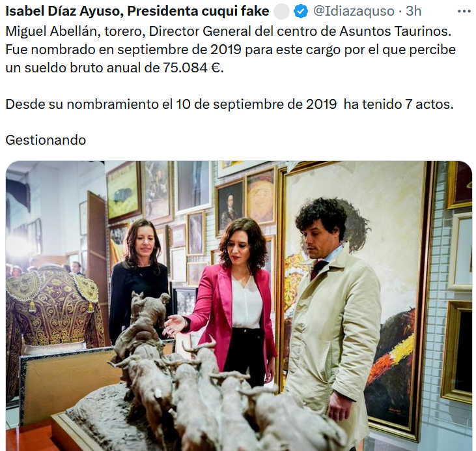Click the word Gestionando
The image size is (476, 451).
pos(46,140)
